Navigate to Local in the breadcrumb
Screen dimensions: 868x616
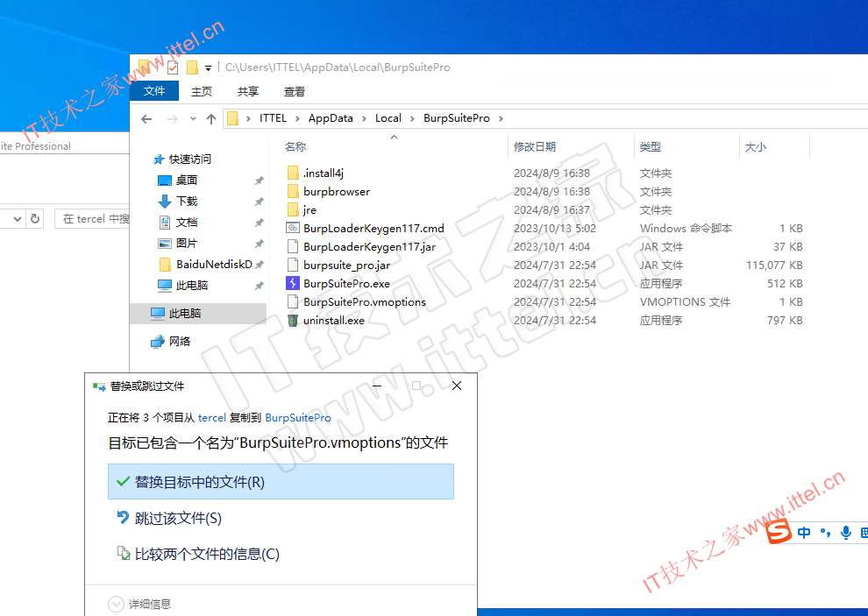pyautogui.click(x=388, y=118)
